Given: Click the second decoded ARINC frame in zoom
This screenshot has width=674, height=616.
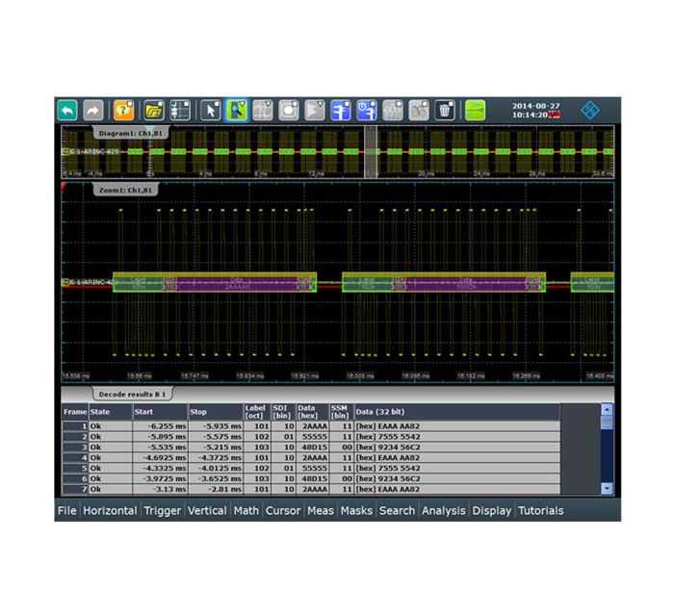Looking at the screenshot, I should coord(444,282).
